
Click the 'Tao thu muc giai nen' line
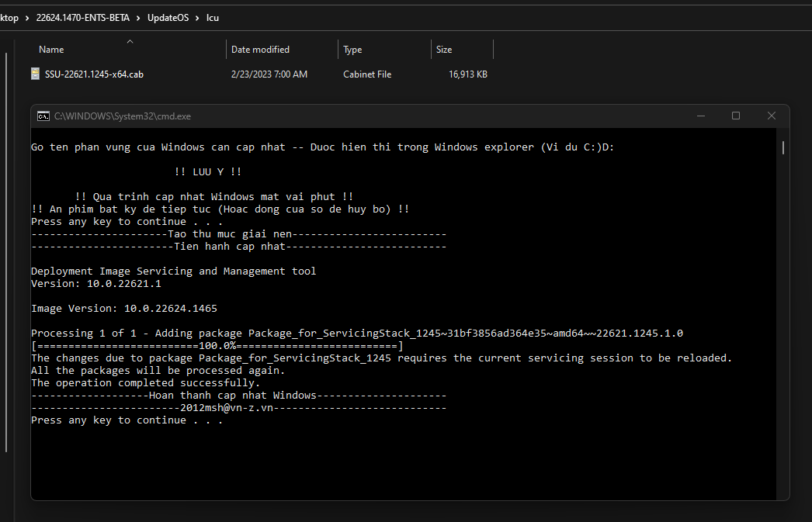point(239,233)
